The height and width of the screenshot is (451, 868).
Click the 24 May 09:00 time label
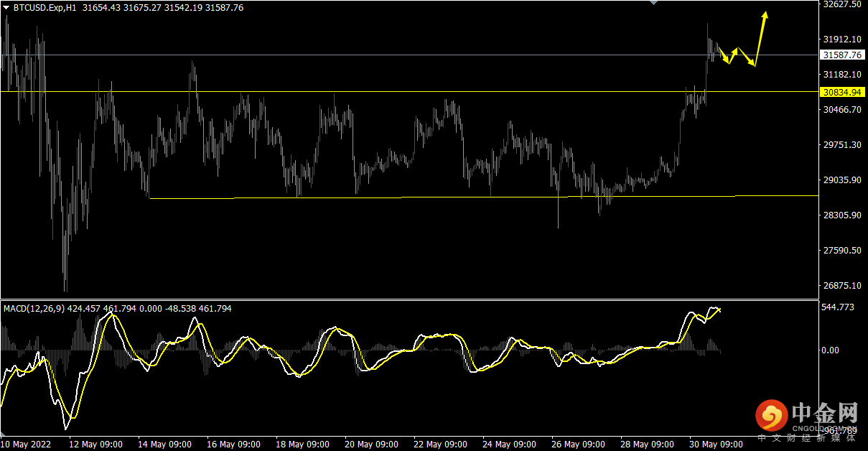click(x=509, y=444)
